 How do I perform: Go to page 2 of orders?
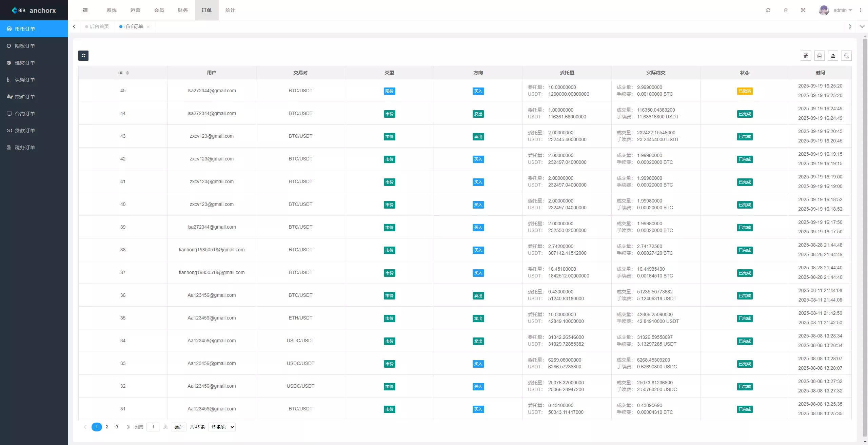pos(107,427)
